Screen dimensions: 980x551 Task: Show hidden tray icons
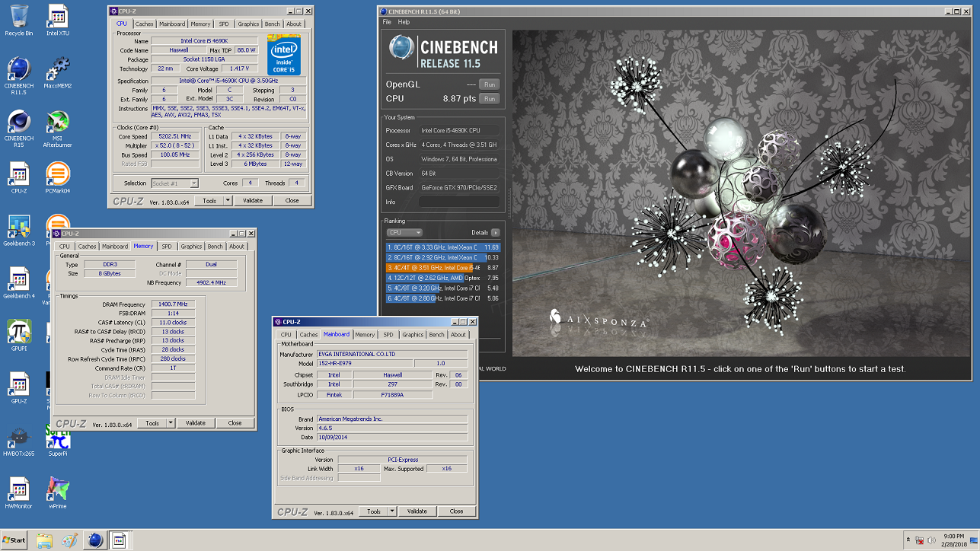point(908,540)
